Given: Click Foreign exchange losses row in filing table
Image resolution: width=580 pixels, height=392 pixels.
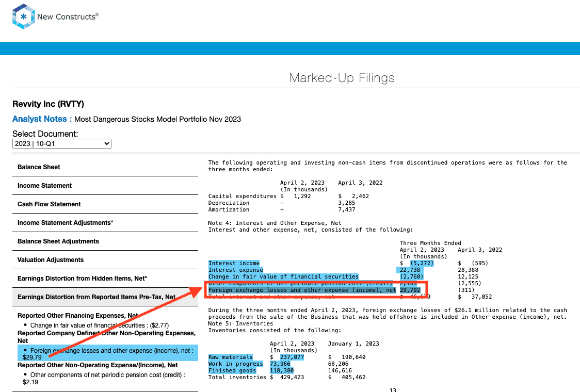Looking at the screenshot, I should tap(302, 290).
